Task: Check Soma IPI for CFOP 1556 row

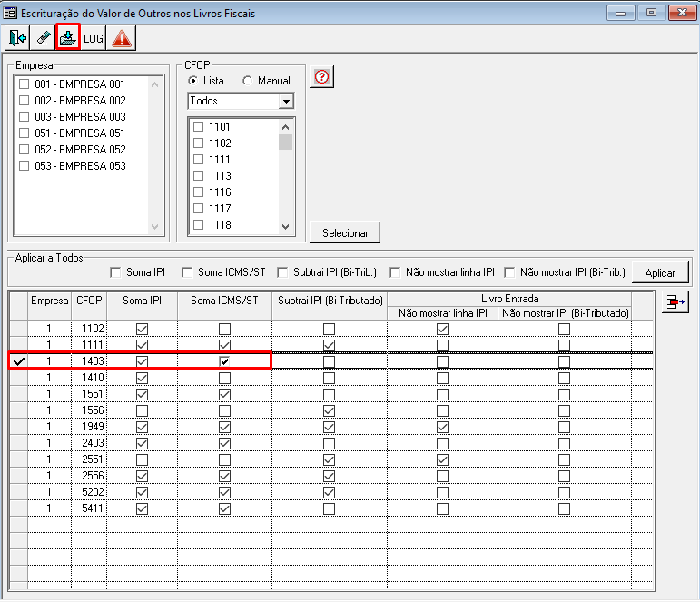Action: [x=142, y=410]
